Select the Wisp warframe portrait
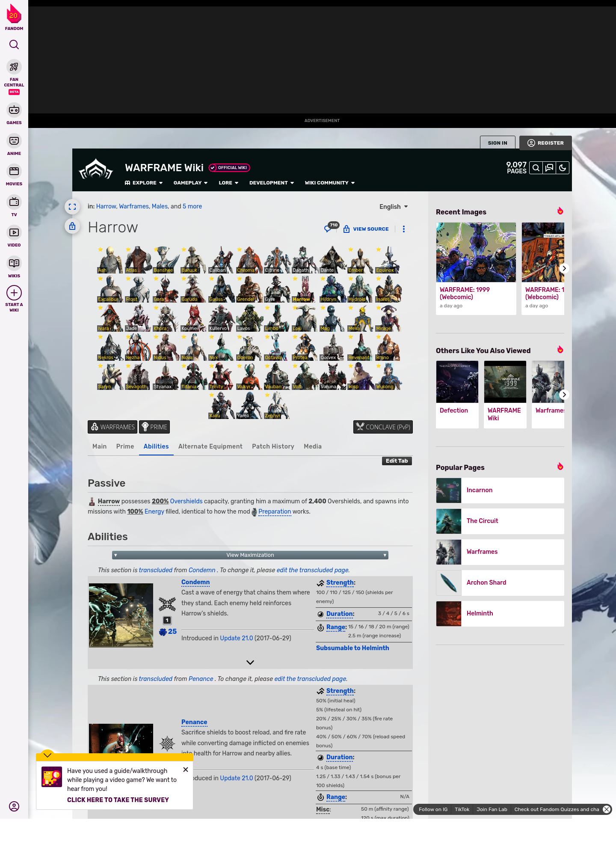616x856 pixels. tap(360, 376)
